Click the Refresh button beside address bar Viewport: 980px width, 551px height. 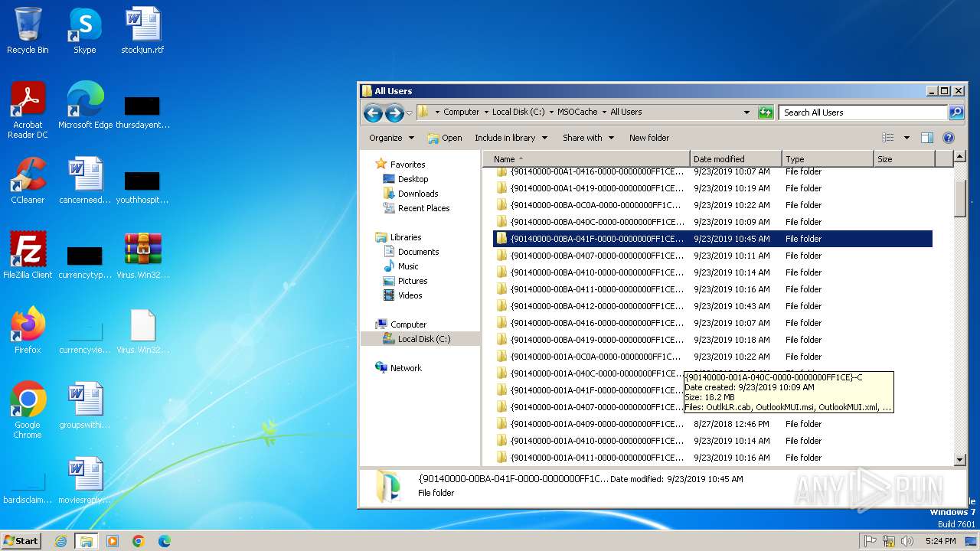click(x=766, y=112)
